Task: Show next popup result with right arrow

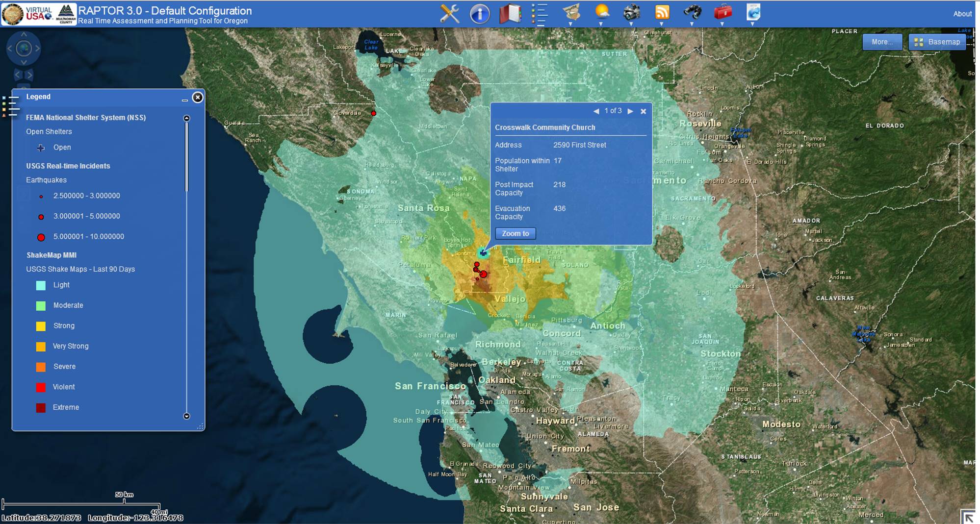Action: click(630, 111)
